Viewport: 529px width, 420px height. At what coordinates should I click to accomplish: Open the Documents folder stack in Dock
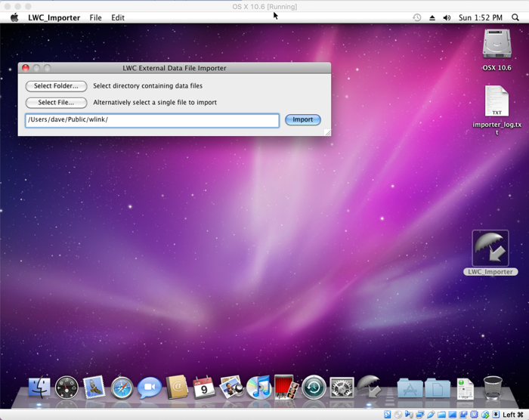[x=438, y=388]
